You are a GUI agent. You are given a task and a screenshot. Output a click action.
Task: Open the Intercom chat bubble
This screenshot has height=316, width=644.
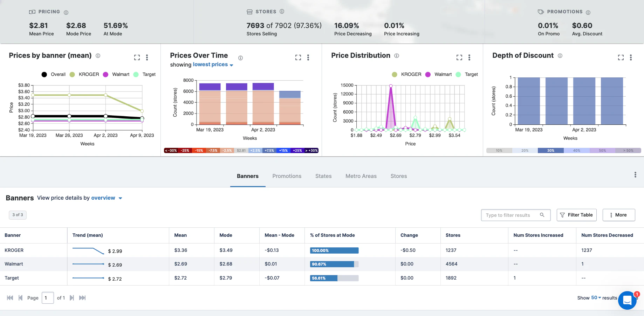point(627,301)
